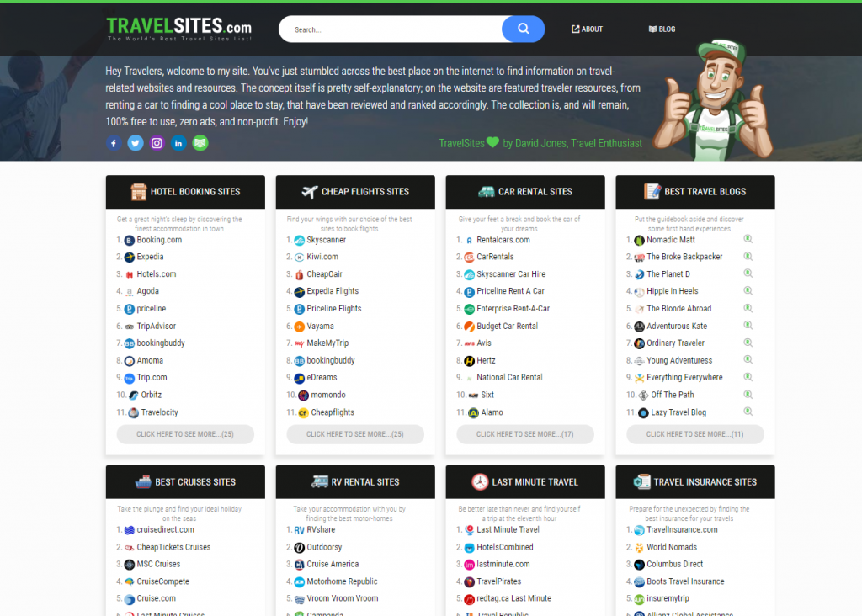Click the green blog book social icon

pyautogui.click(x=200, y=143)
